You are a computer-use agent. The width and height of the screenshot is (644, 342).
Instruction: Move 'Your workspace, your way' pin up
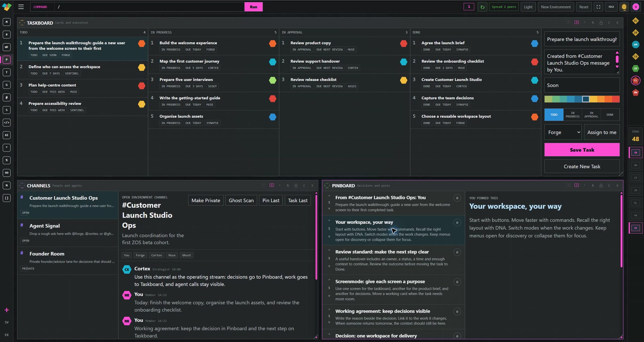[x=329, y=221]
